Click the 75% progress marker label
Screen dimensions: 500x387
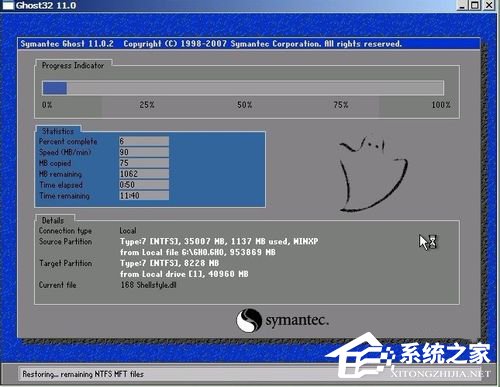(341, 105)
